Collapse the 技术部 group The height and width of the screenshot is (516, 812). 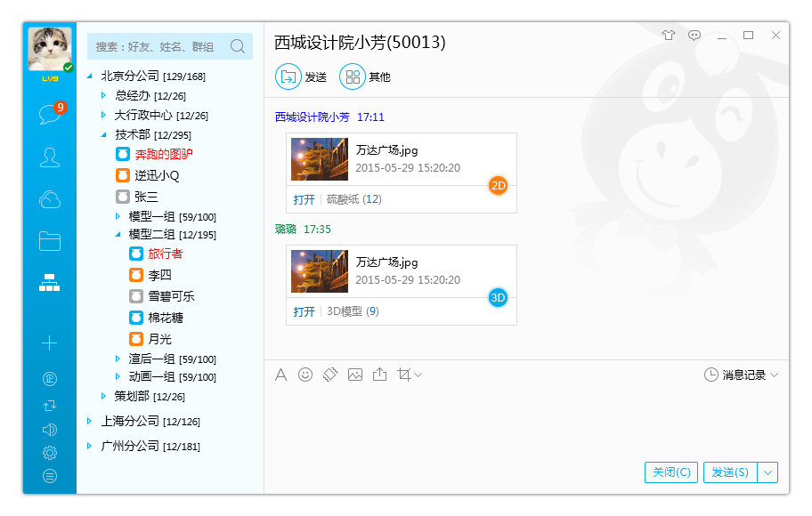(103, 134)
